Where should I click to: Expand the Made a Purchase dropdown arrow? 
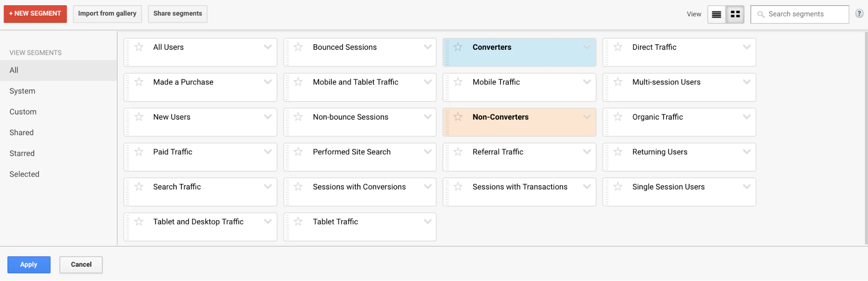pyautogui.click(x=268, y=82)
